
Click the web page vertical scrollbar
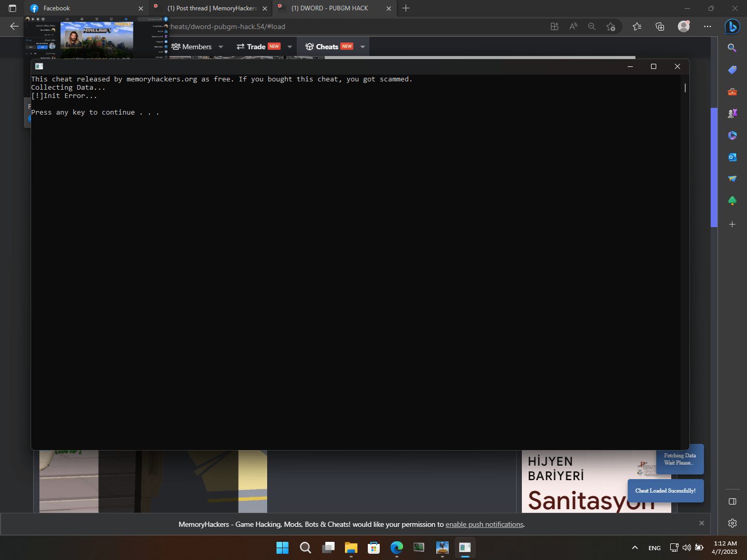tap(714, 167)
